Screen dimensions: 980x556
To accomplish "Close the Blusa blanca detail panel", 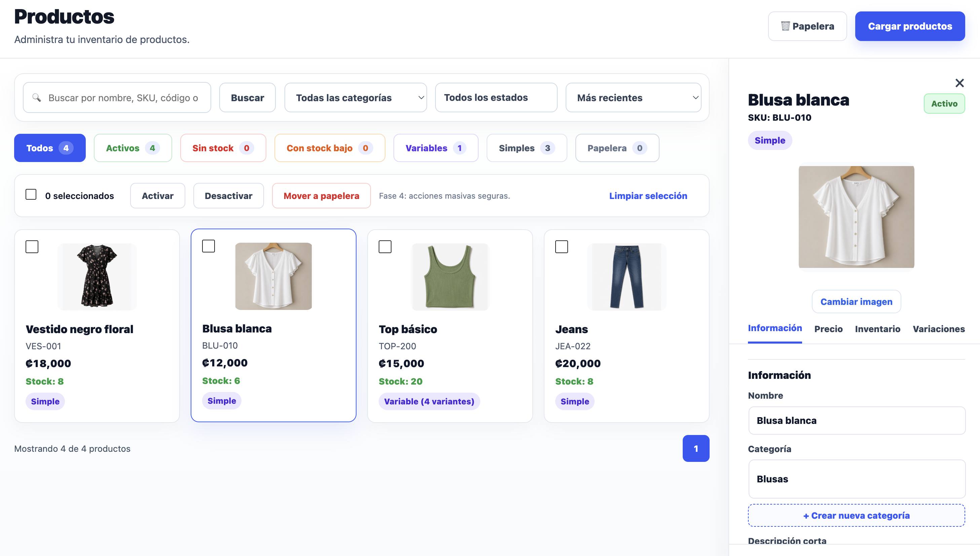I will (959, 83).
